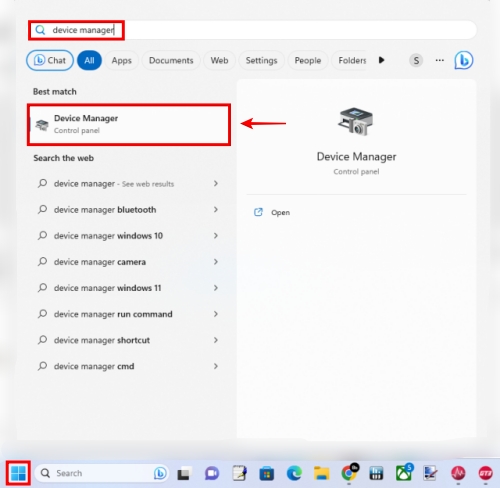The image size is (500, 488).
Task: Click the 'Best match' heading
Action: pyautogui.click(x=55, y=92)
